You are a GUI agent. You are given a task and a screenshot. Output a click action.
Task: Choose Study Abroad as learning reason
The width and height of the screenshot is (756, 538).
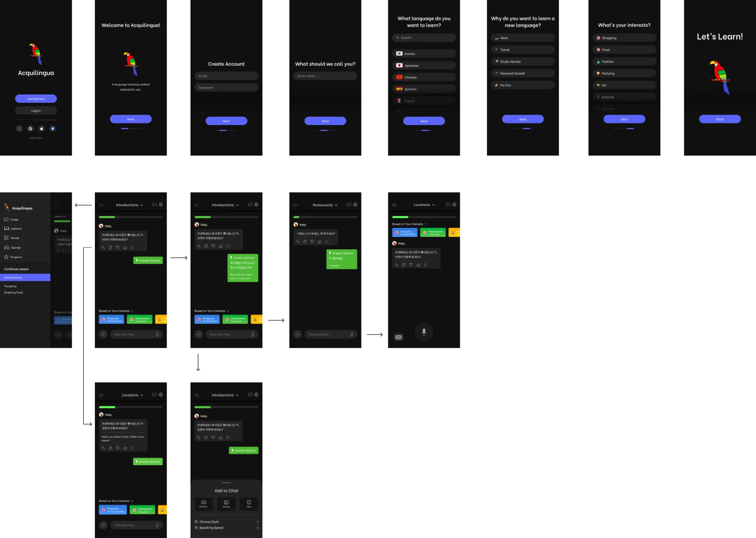[523, 62]
